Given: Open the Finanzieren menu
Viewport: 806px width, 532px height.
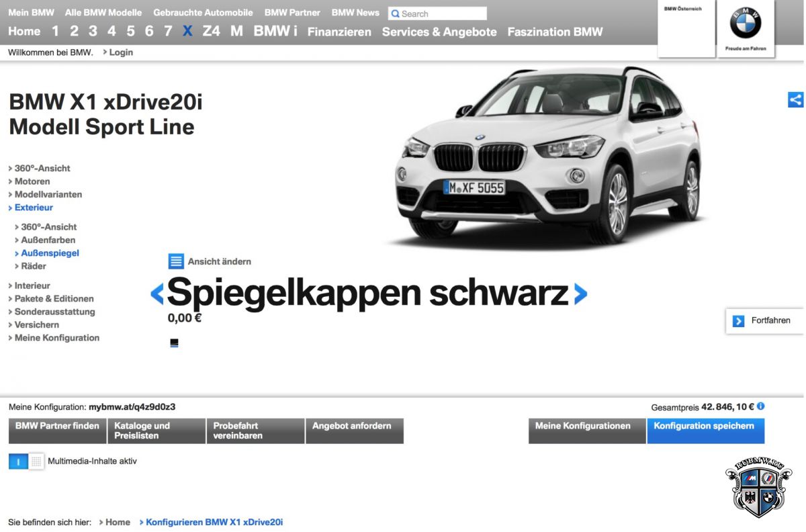Looking at the screenshot, I should point(339,32).
